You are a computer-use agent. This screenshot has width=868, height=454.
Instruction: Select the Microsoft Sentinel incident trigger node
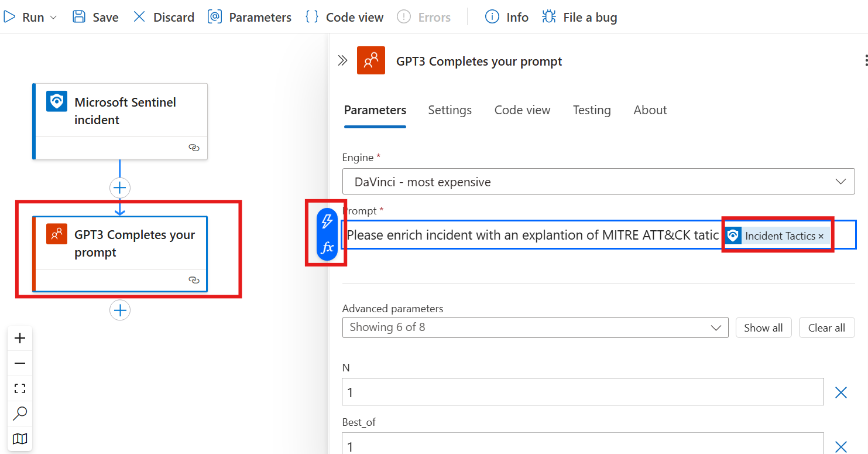pos(120,121)
